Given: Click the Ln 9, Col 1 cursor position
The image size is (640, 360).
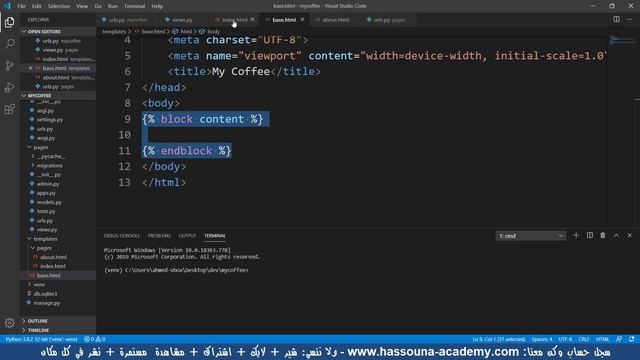Looking at the screenshot, I should point(499,339).
